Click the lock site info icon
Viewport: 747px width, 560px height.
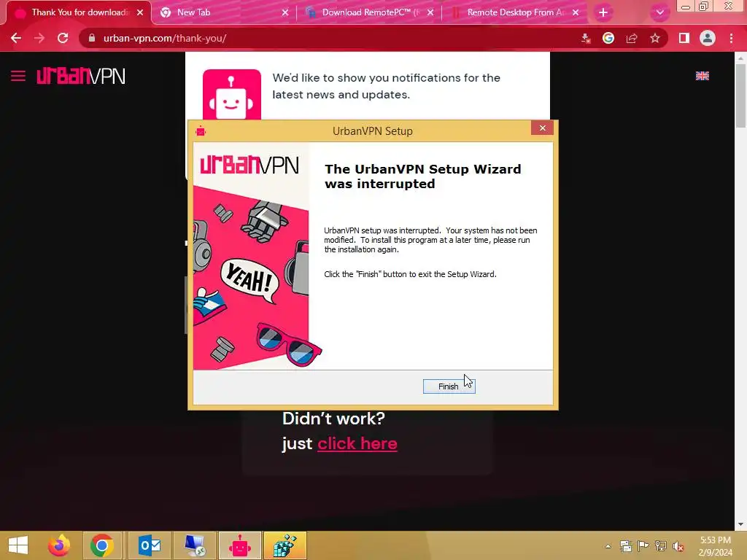point(92,38)
